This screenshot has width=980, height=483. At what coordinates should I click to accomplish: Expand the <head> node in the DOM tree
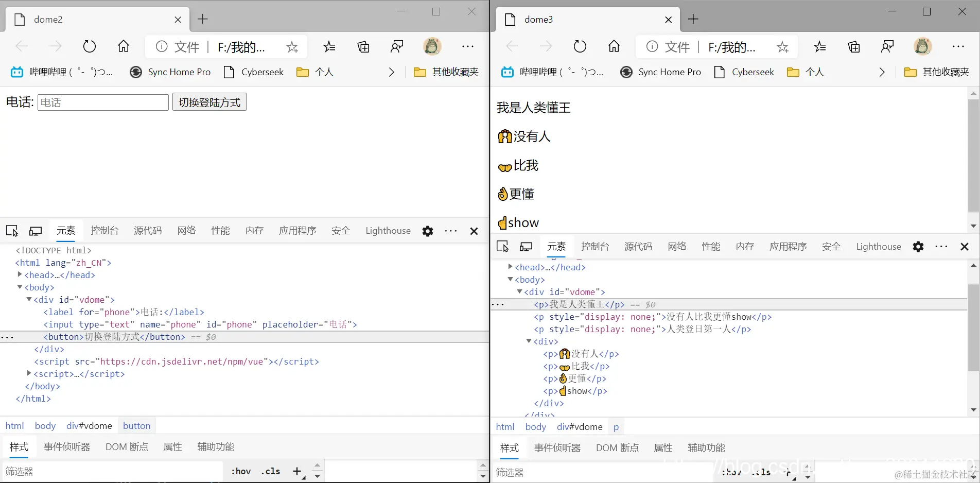coord(19,274)
